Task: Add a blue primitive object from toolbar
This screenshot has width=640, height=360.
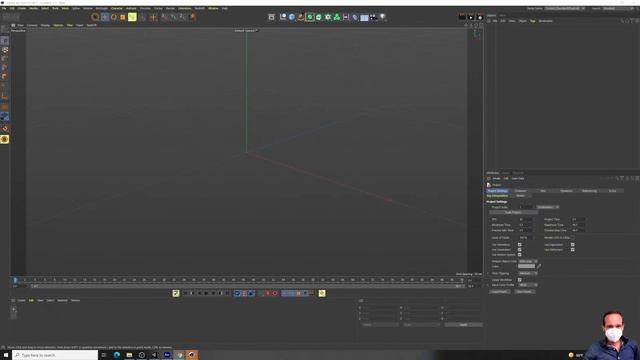Action: tap(292, 17)
